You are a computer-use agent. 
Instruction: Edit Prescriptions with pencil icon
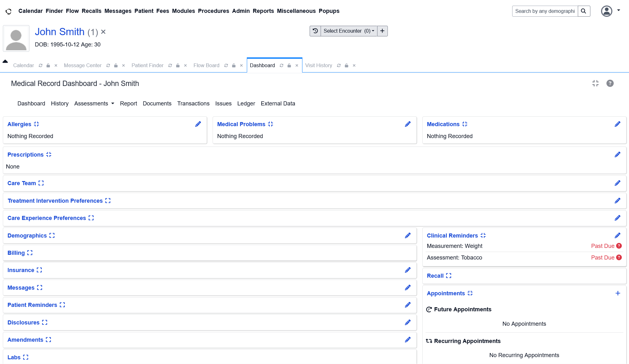617,155
